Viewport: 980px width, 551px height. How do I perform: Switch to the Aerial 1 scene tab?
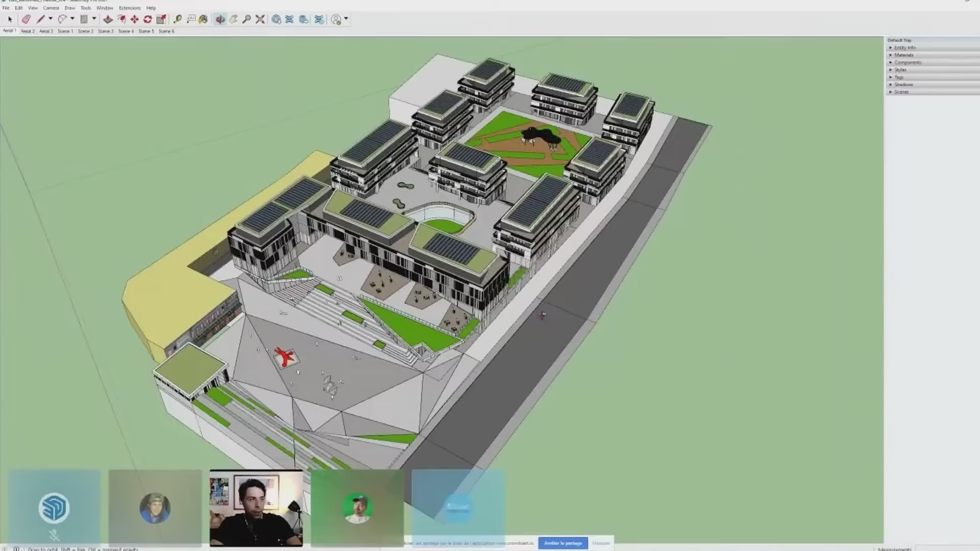10,31
